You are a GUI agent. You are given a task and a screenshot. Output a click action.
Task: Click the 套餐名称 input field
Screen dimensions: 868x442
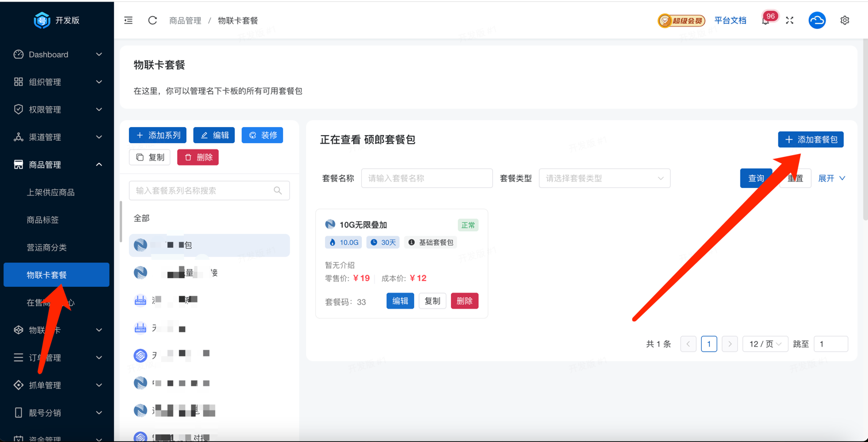426,178
